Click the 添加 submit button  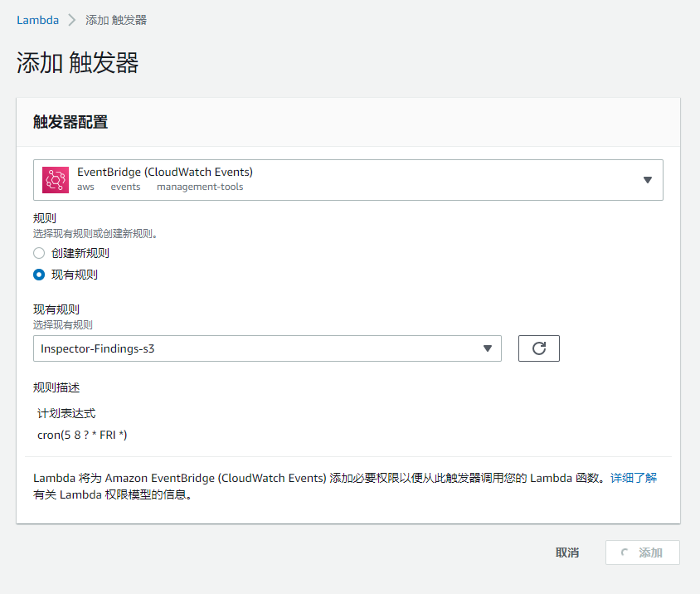coord(642,553)
